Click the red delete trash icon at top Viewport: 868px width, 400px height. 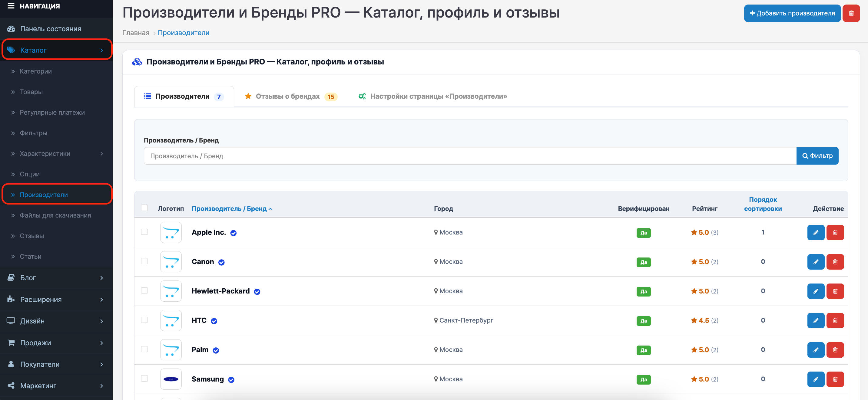851,13
